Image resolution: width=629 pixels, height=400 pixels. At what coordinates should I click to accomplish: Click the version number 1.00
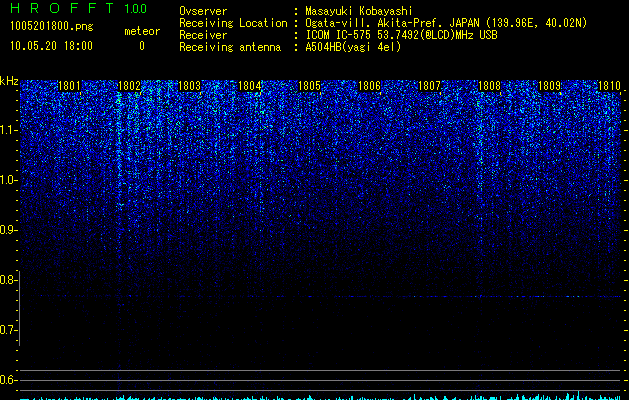(x=136, y=9)
